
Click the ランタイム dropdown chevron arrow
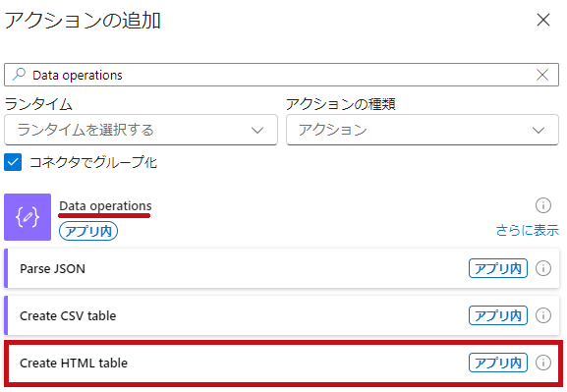[x=257, y=131]
